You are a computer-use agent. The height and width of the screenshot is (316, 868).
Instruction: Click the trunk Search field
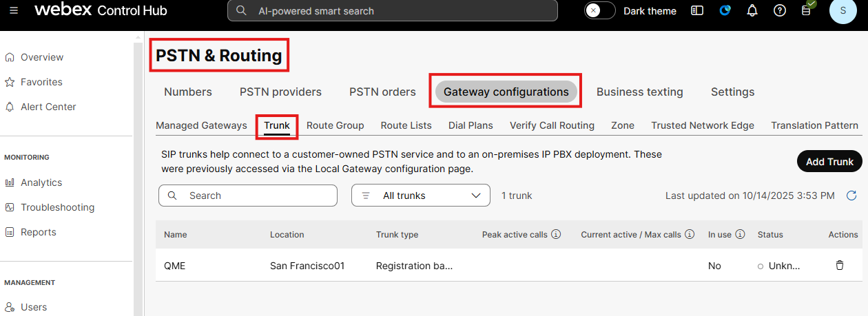pos(248,196)
